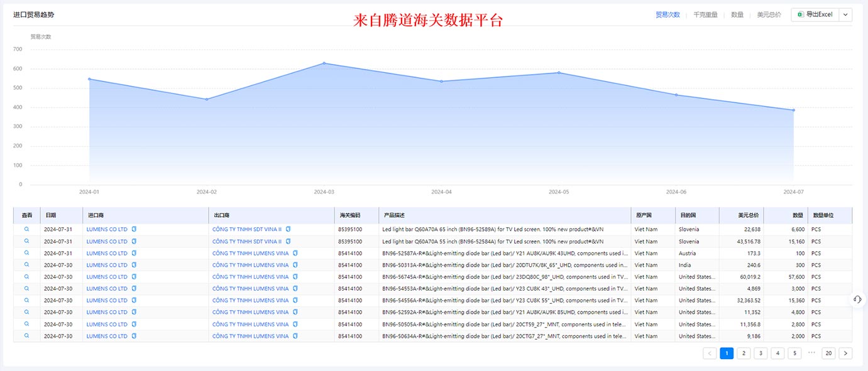Click the view magnifier in the BN96-54556A row
The width and height of the screenshot is (868, 371).
click(27, 300)
